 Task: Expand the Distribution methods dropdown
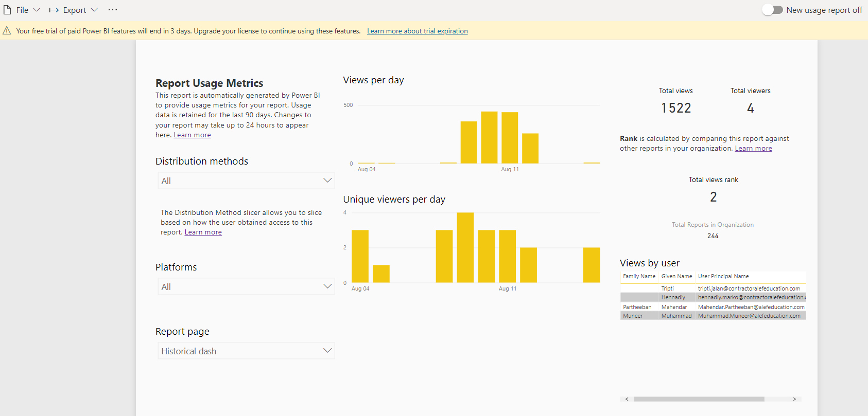pyautogui.click(x=246, y=180)
